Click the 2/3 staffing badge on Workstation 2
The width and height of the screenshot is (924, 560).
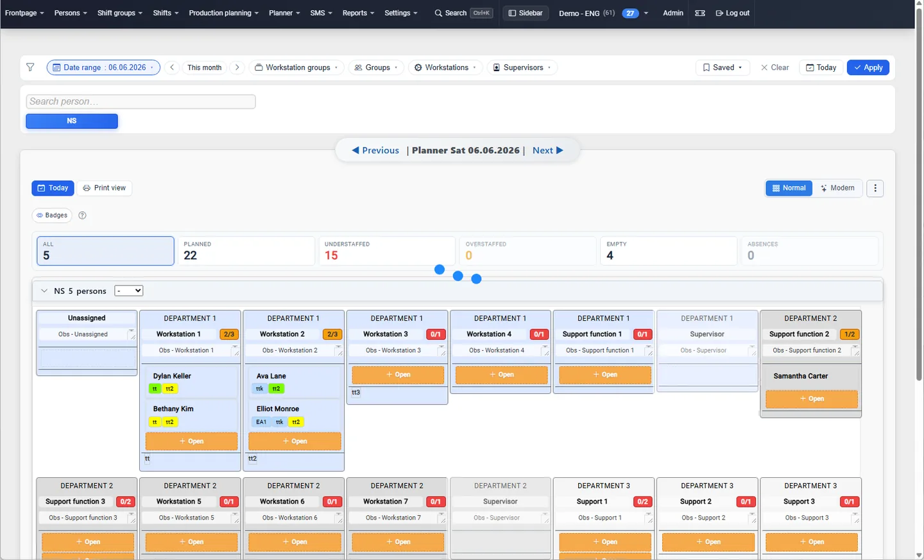tap(332, 334)
